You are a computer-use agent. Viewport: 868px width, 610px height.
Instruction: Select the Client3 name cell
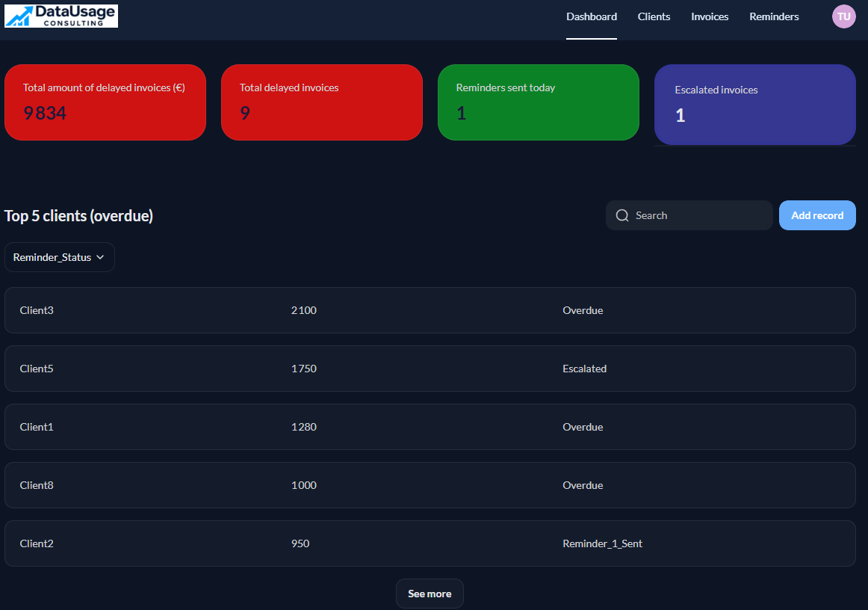click(x=37, y=310)
